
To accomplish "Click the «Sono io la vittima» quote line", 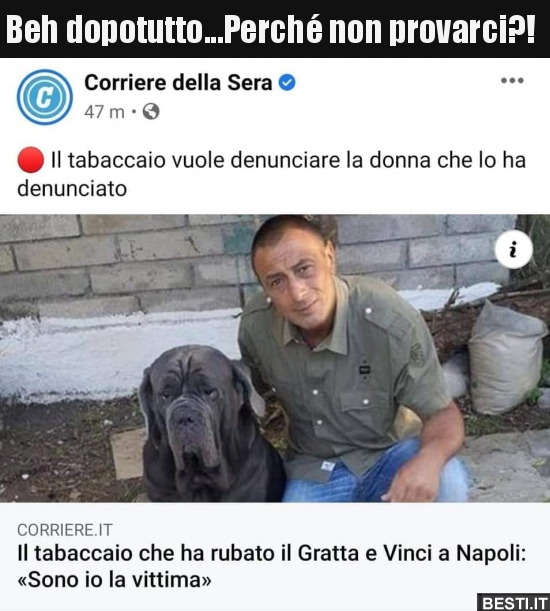I will coord(114,580).
